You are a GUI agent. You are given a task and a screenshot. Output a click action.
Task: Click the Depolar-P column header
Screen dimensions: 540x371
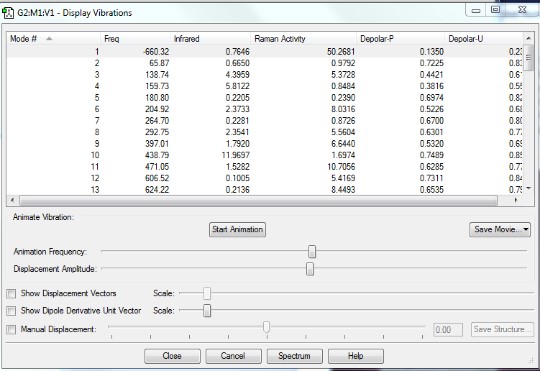click(401, 39)
